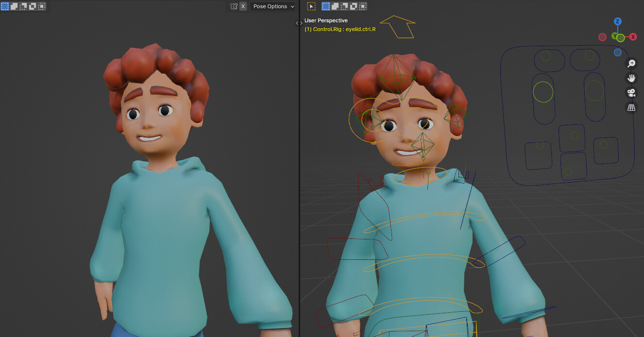Open the Pose Options dropdown
644x337 pixels.
(272, 6)
